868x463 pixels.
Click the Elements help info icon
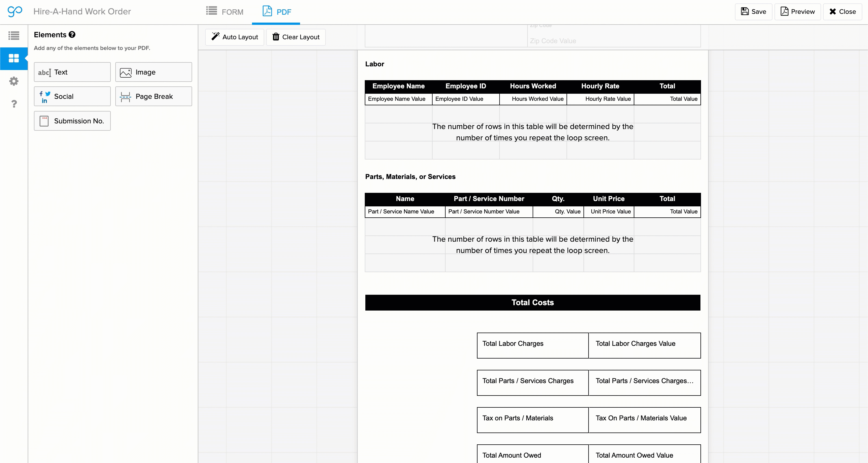tap(72, 35)
